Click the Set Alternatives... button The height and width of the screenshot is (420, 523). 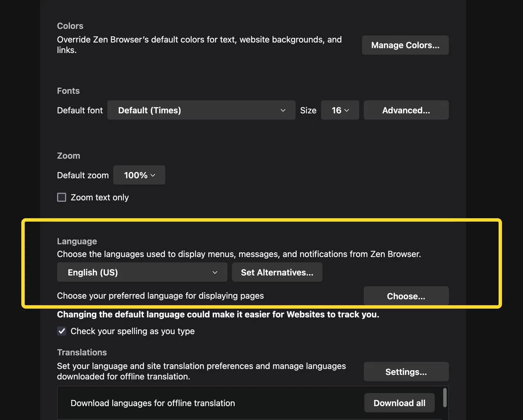tap(277, 272)
